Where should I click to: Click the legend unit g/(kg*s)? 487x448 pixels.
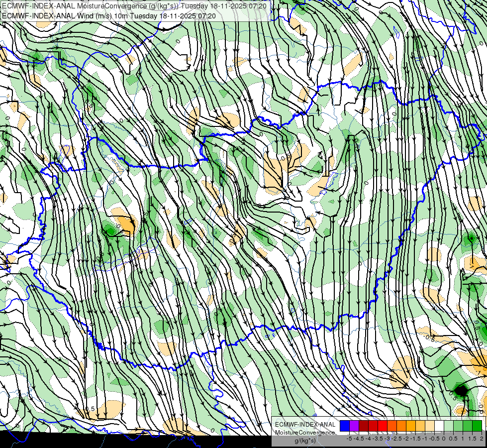coord(305,441)
